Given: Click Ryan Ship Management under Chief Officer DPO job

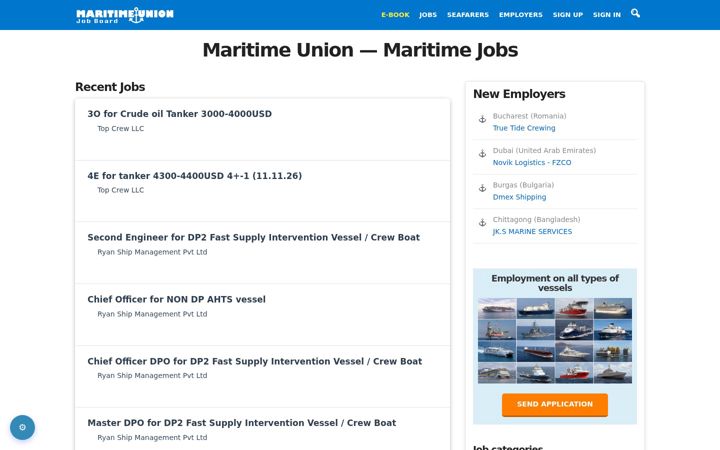Looking at the screenshot, I should pos(152,376).
